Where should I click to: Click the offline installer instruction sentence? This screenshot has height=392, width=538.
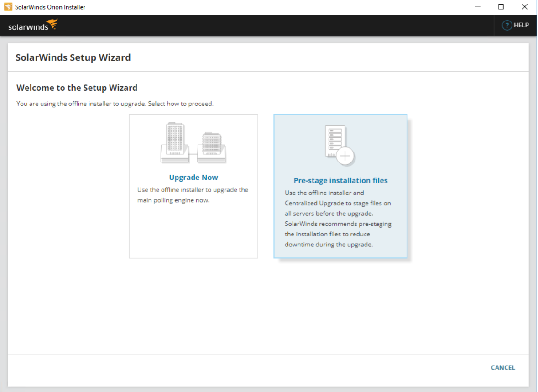115,104
